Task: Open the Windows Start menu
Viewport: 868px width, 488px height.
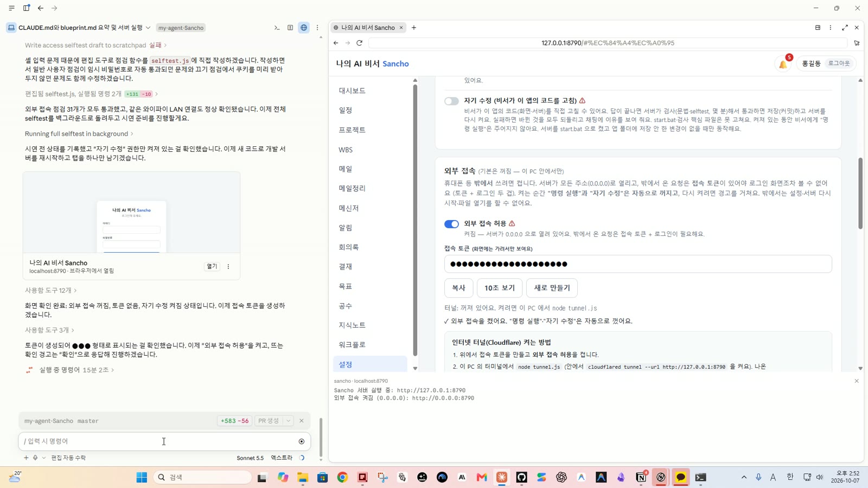Action: tap(142, 477)
